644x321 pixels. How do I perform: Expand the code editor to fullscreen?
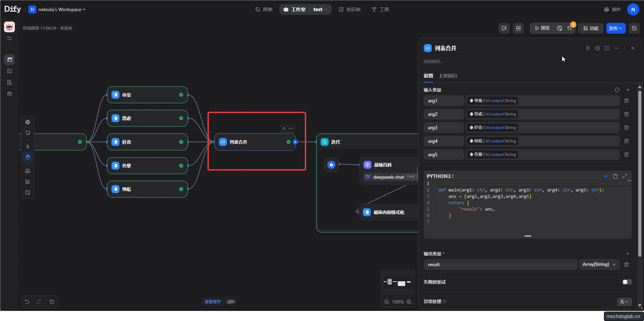(x=625, y=176)
